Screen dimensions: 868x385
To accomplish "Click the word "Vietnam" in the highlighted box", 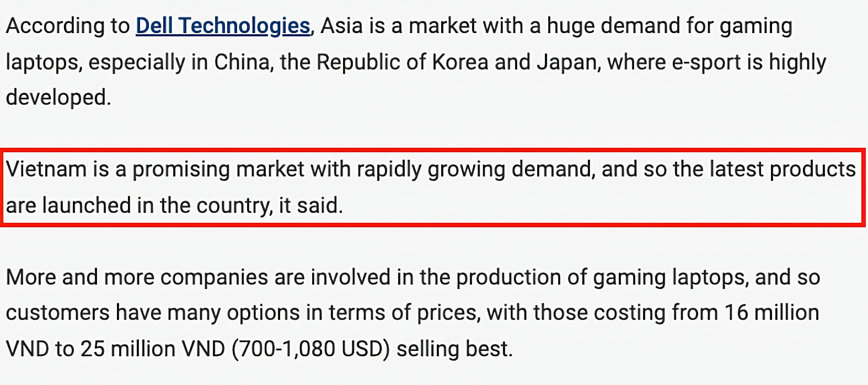I will 46,169.
